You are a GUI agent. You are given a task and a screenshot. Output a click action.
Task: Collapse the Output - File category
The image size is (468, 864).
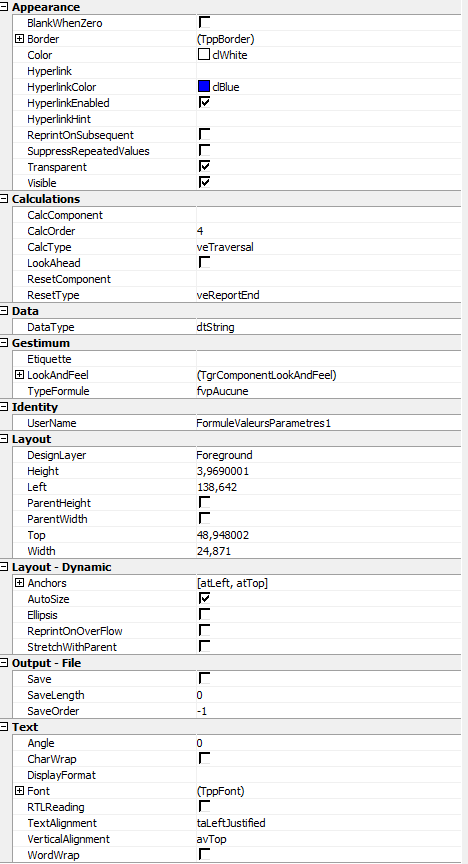pyautogui.click(x=4, y=663)
